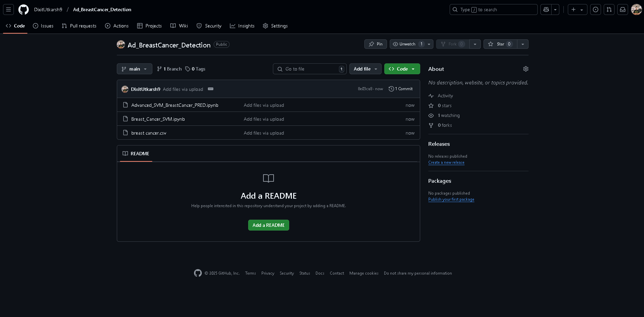Click GitHub logo in the footer
Image resolution: width=644 pixels, height=317 pixels.
198,273
